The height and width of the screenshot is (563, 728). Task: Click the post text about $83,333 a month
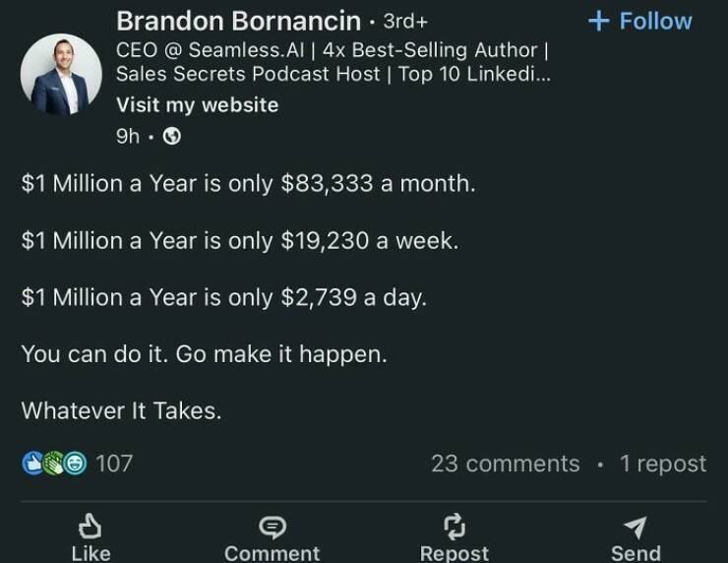(x=248, y=183)
